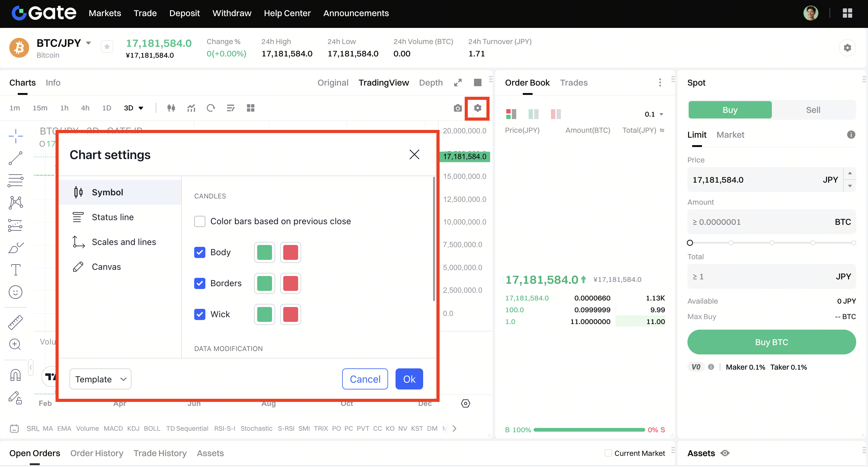Select the trend line drawing tool

pos(16,158)
